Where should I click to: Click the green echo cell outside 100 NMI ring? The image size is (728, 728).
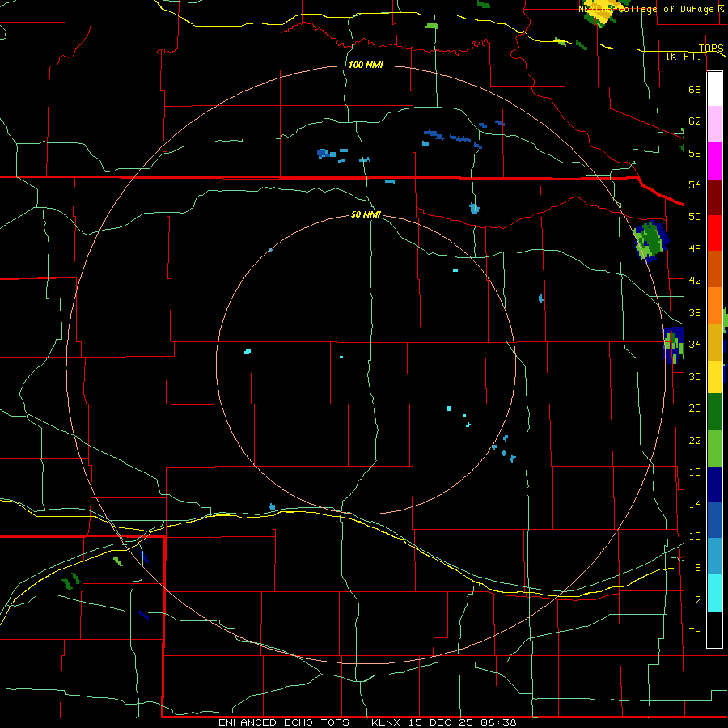point(650,241)
